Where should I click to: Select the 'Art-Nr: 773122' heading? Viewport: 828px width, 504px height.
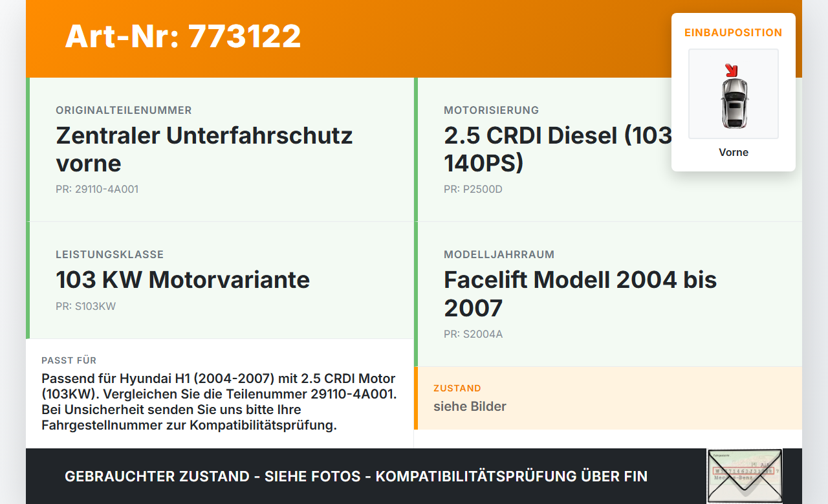coord(183,36)
